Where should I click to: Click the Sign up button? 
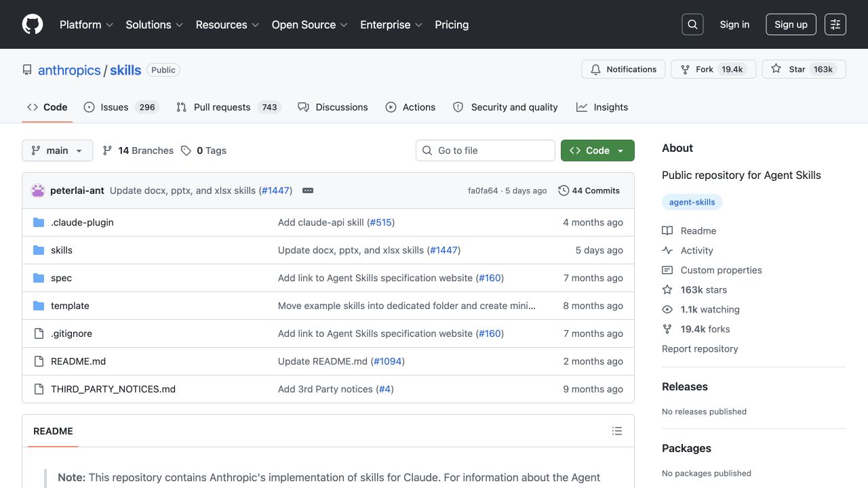click(791, 24)
